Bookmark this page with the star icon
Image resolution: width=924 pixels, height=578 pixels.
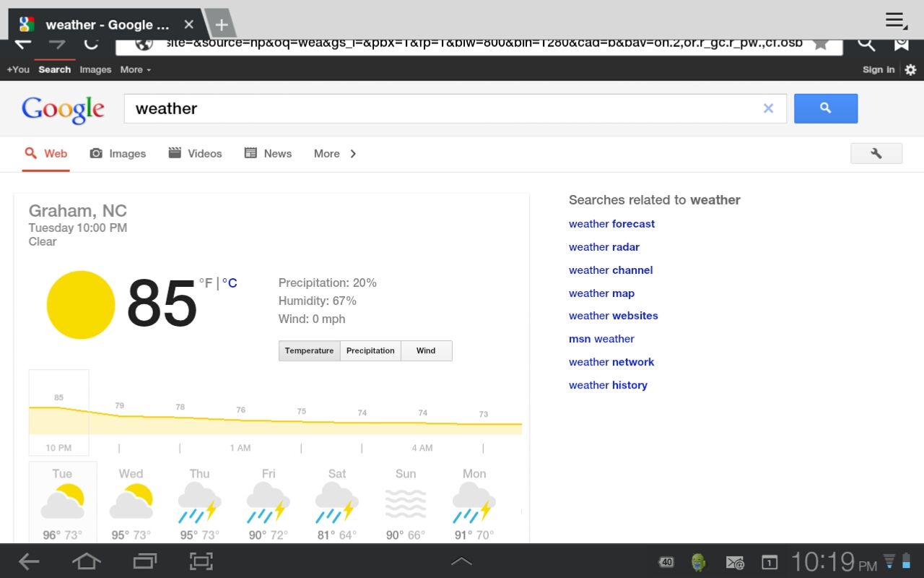coord(821,43)
